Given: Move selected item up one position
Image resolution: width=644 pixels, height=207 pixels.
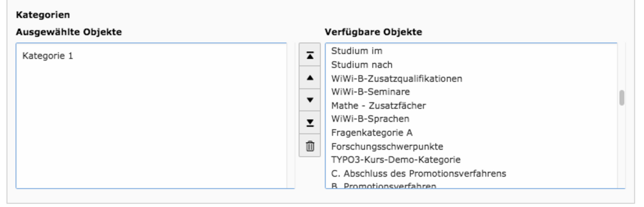Looking at the screenshot, I should pyautogui.click(x=310, y=77).
